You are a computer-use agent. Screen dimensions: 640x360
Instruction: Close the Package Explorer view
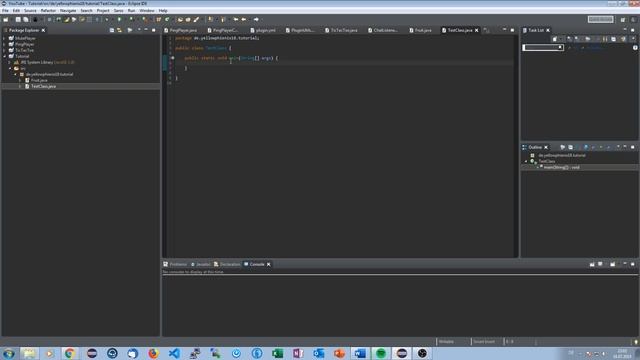pos(43,30)
